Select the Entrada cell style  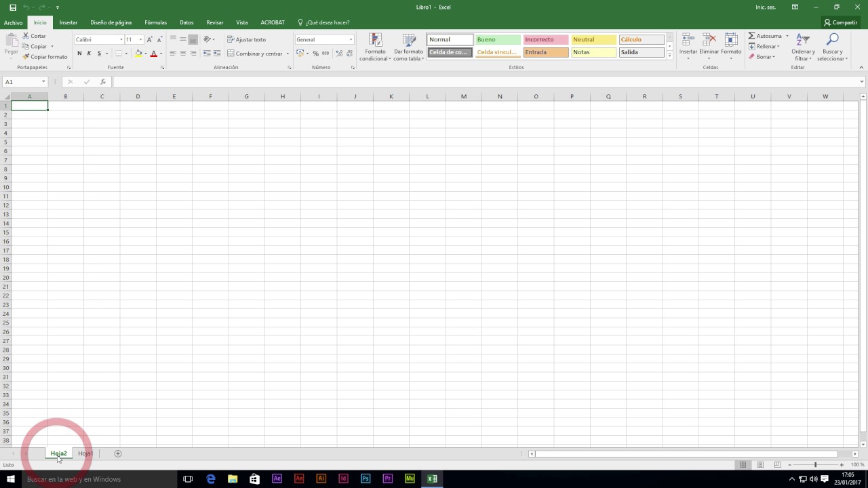[x=546, y=52]
